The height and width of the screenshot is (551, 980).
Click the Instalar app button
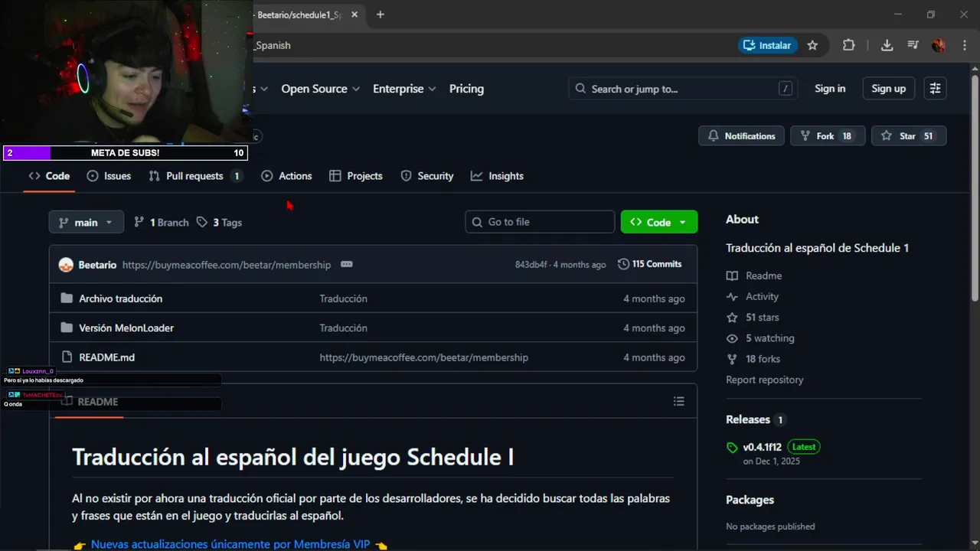click(768, 45)
